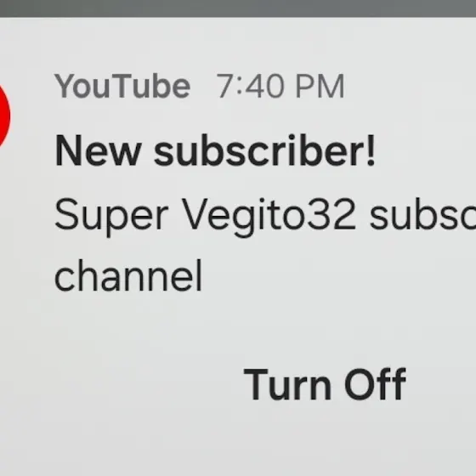The image size is (476, 476).
Task: Turn off YouTube notifications
Action: [325, 384]
